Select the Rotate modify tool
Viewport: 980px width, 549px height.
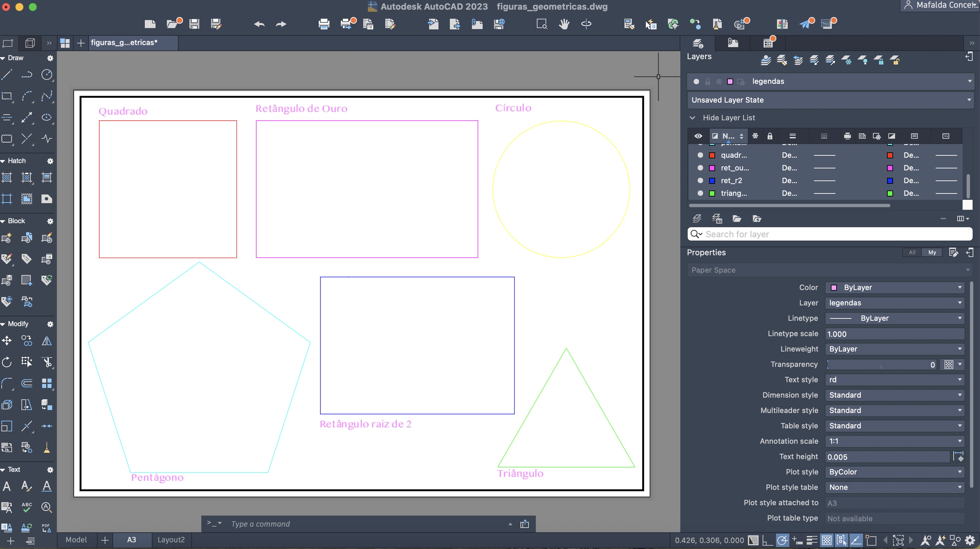[x=7, y=362]
